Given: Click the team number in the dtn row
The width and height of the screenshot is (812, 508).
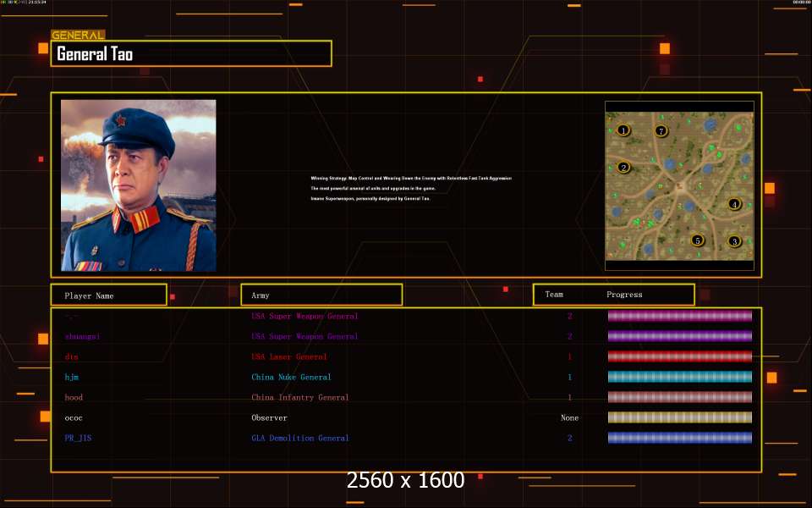Looking at the screenshot, I should click(569, 356).
